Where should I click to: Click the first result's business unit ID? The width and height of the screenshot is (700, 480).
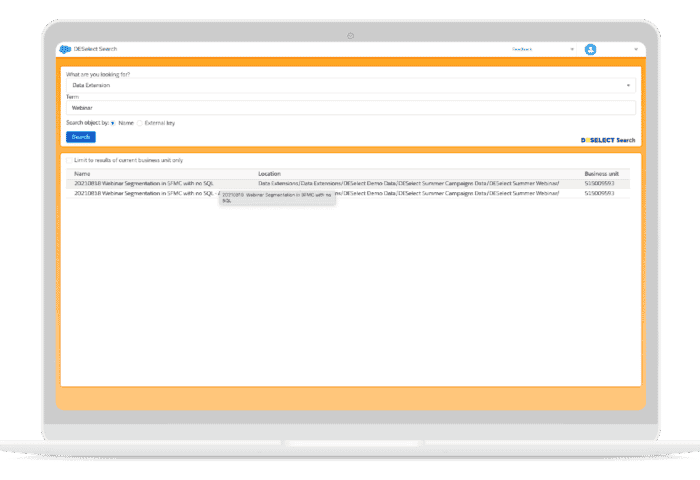(x=599, y=184)
